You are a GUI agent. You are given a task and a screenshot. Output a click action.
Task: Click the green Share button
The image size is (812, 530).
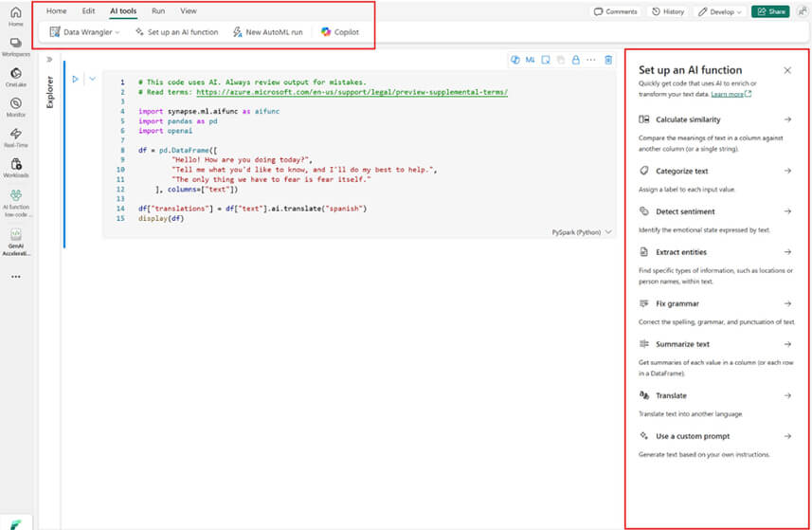pyautogui.click(x=770, y=11)
